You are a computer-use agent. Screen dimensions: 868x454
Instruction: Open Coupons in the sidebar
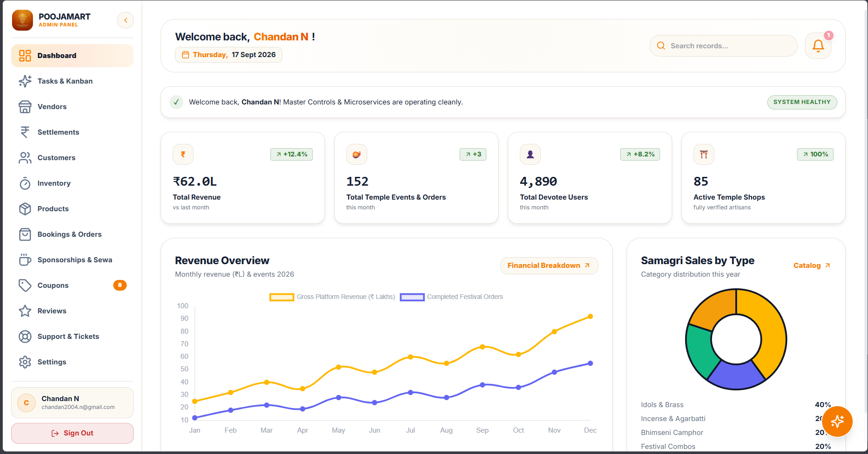click(72, 285)
